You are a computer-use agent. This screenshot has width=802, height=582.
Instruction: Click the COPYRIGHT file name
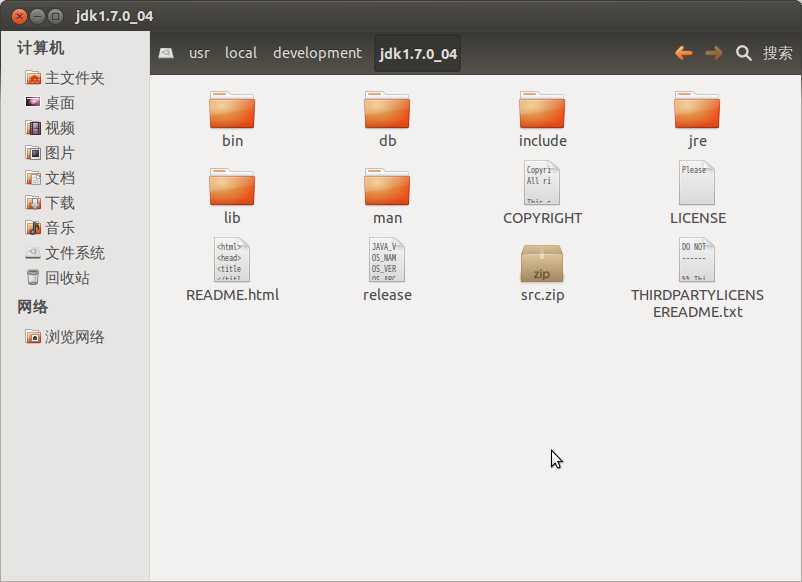click(542, 218)
